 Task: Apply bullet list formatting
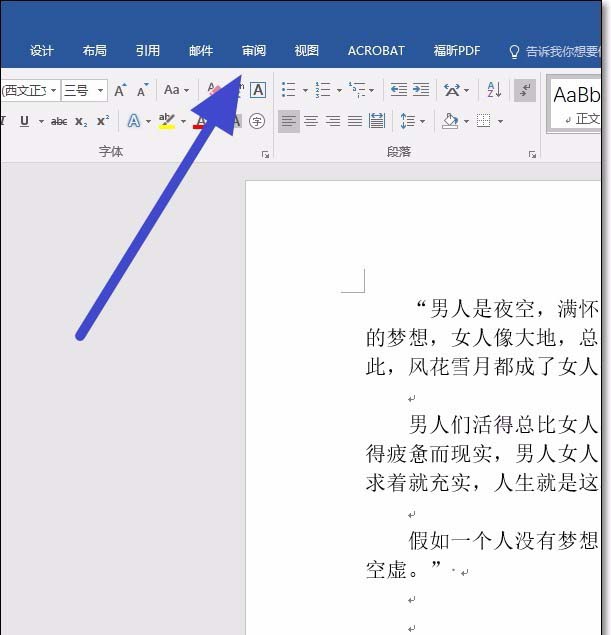pyautogui.click(x=289, y=90)
